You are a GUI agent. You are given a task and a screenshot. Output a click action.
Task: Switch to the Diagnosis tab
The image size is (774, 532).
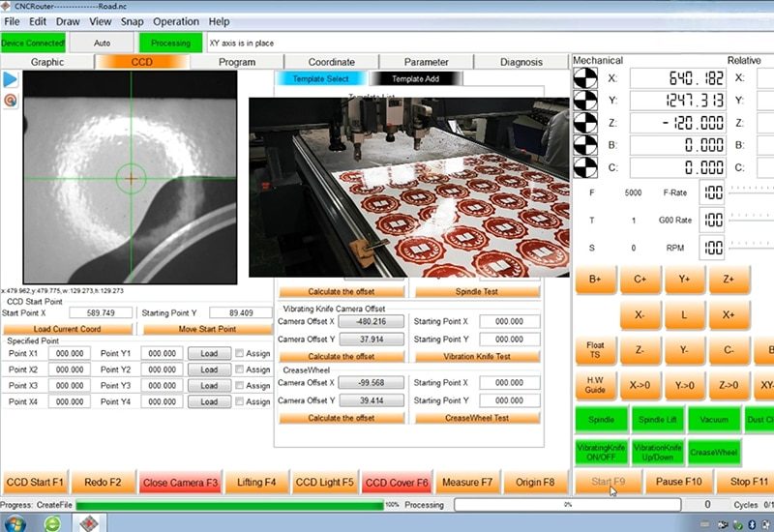[x=521, y=62]
